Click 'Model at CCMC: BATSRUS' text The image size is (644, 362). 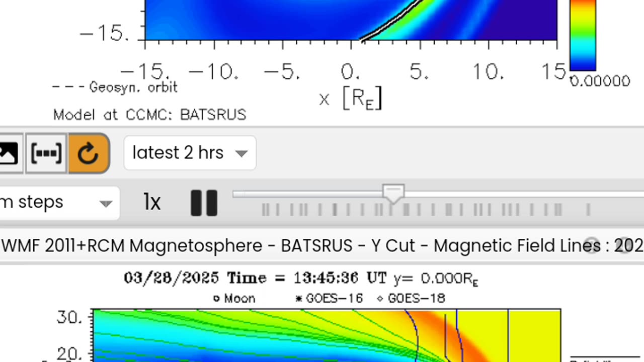(x=150, y=115)
